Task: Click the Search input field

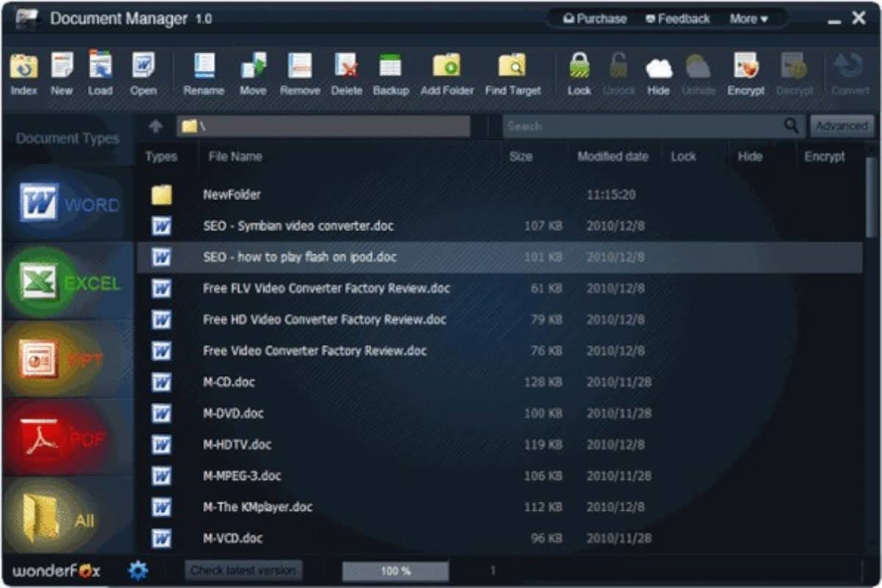Action: click(x=643, y=126)
